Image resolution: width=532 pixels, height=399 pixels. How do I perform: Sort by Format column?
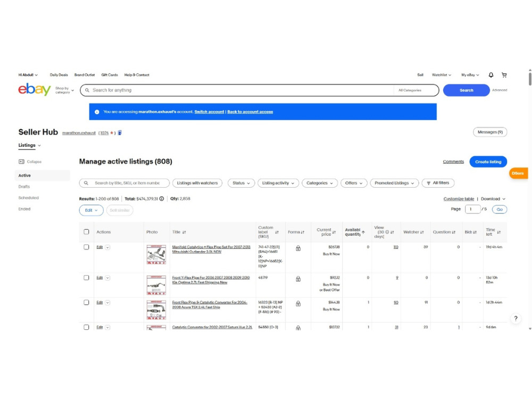pos(302,232)
